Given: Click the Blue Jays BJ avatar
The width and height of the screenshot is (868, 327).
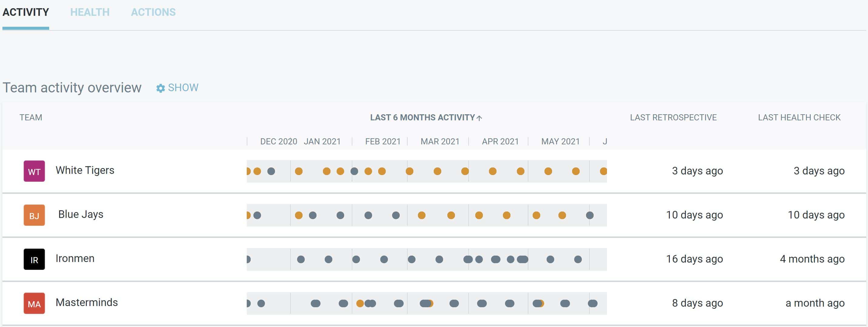Looking at the screenshot, I should 34,215.
